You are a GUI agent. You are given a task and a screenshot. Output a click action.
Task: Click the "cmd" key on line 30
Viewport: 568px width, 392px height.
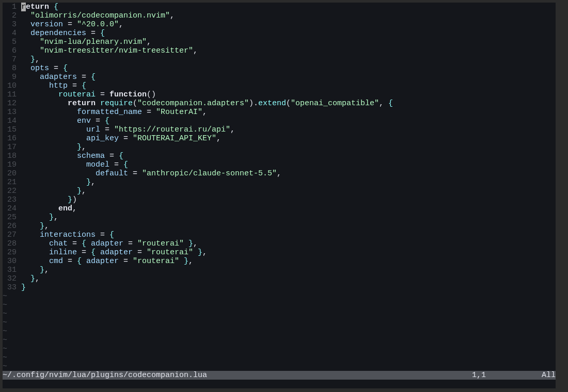(x=56, y=260)
